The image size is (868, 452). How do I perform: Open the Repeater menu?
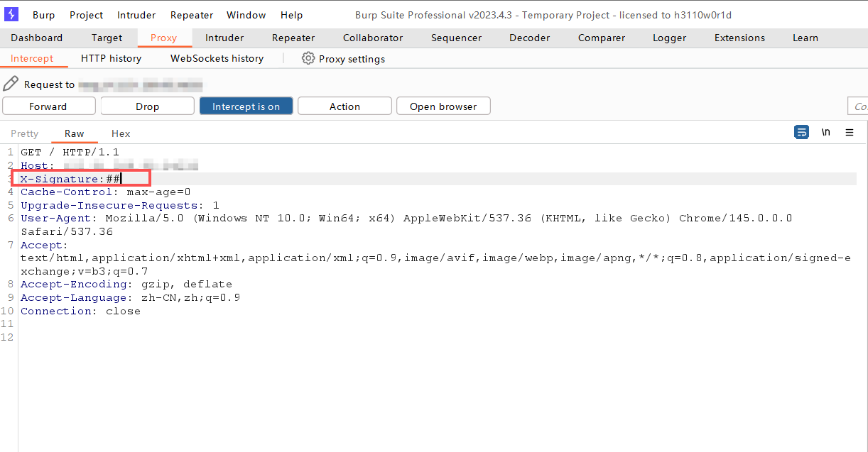(192, 15)
